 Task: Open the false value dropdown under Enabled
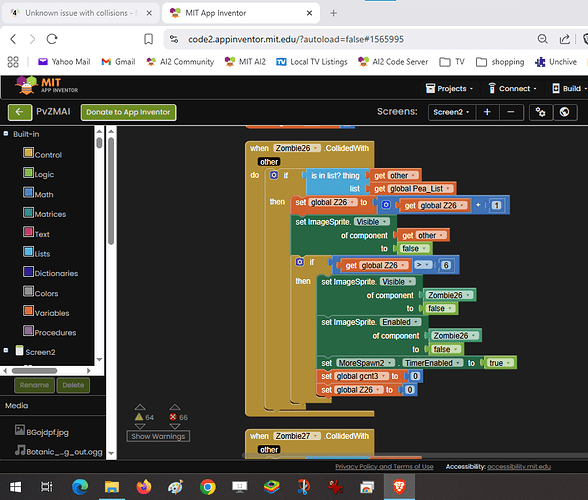456,349
